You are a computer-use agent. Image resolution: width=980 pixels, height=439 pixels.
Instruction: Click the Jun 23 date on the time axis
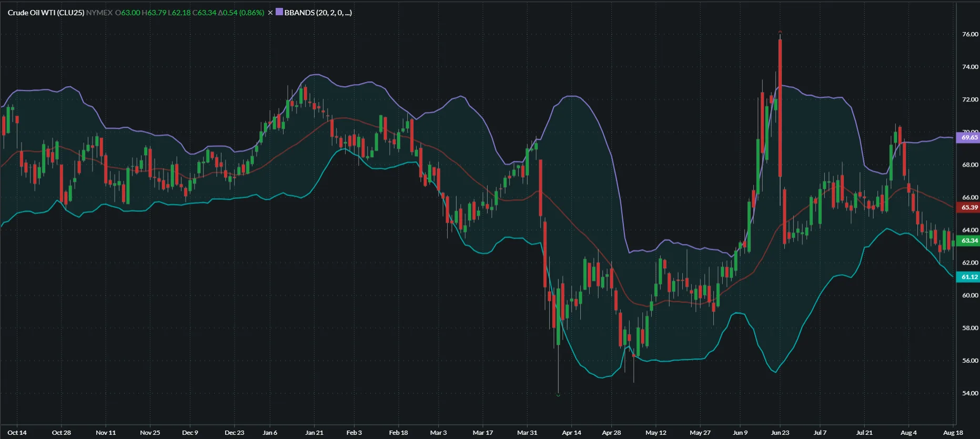click(780, 433)
